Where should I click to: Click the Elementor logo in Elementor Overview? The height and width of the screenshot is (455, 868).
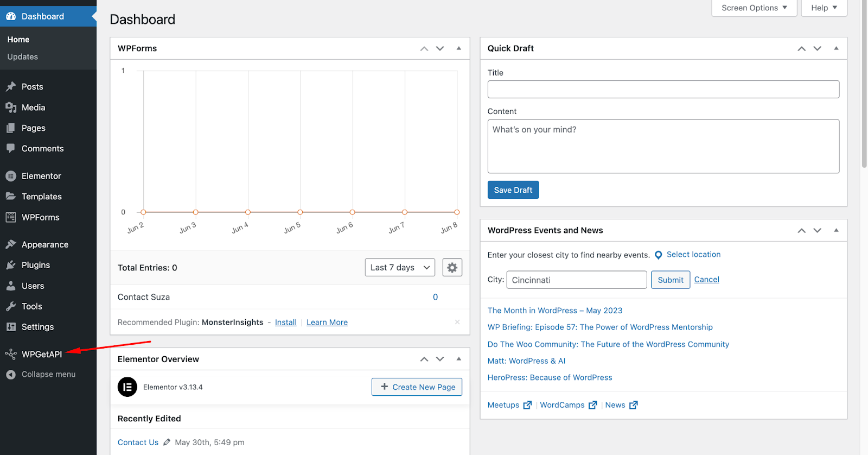127,387
